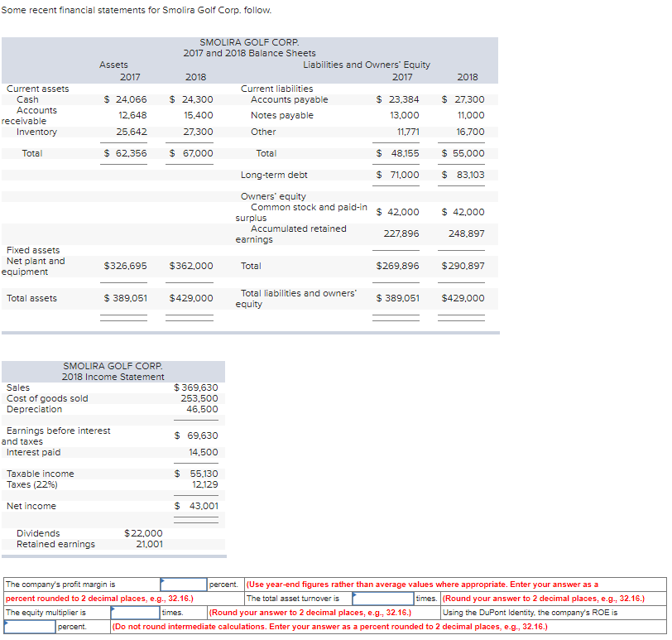Select Depreciation value 46,500
This screenshot has height=640, width=672.
tap(202, 409)
